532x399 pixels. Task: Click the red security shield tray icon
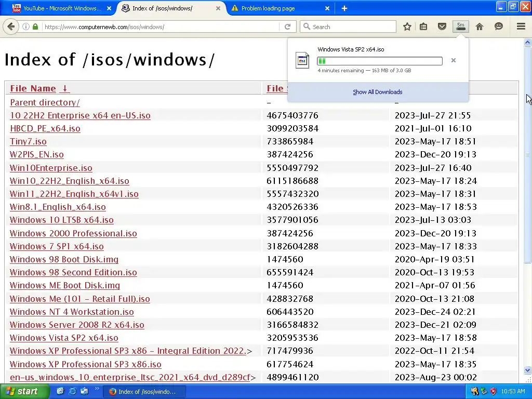click(494, 391)
